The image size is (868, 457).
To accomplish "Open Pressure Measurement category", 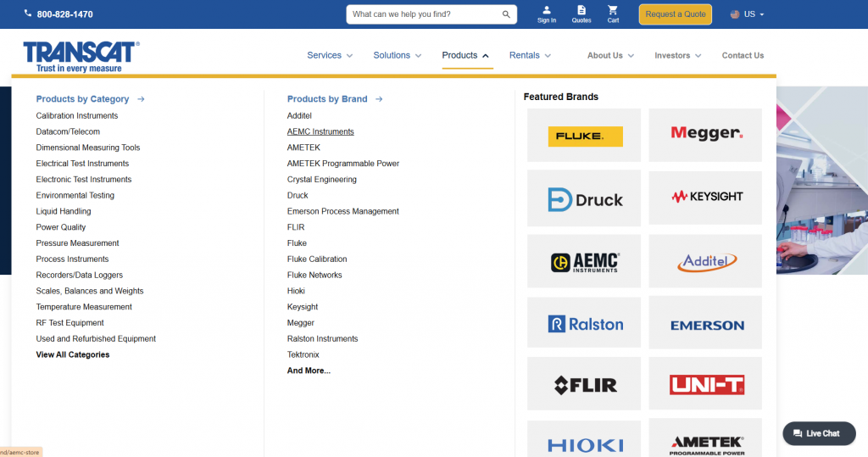I will point(77,243).
